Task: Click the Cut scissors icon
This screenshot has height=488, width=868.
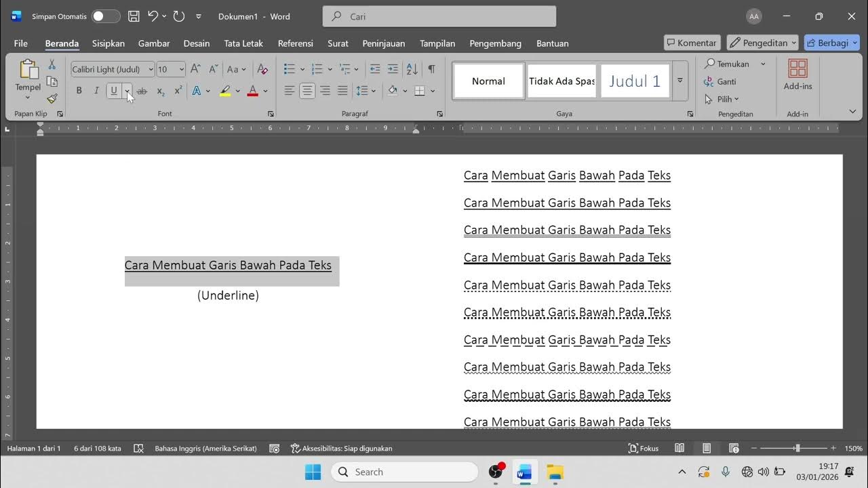Action: 52,64
